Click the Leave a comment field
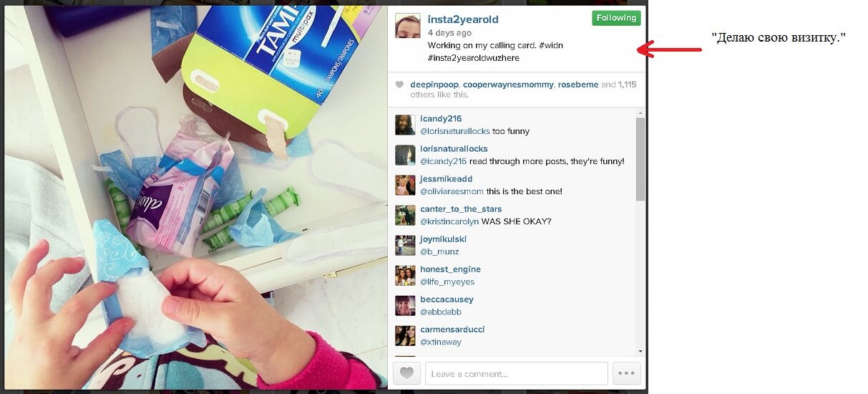Screen dimensions: 868x394 click(x=516, y=373)
